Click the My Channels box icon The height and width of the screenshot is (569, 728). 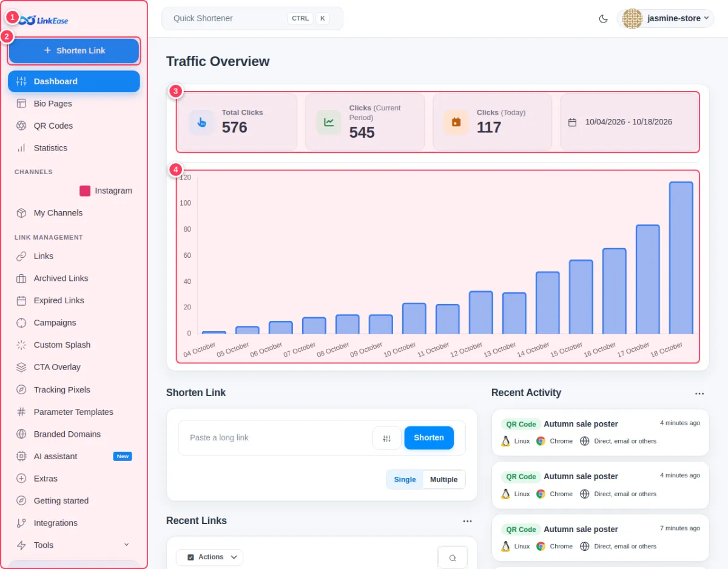tap(21, 213)
